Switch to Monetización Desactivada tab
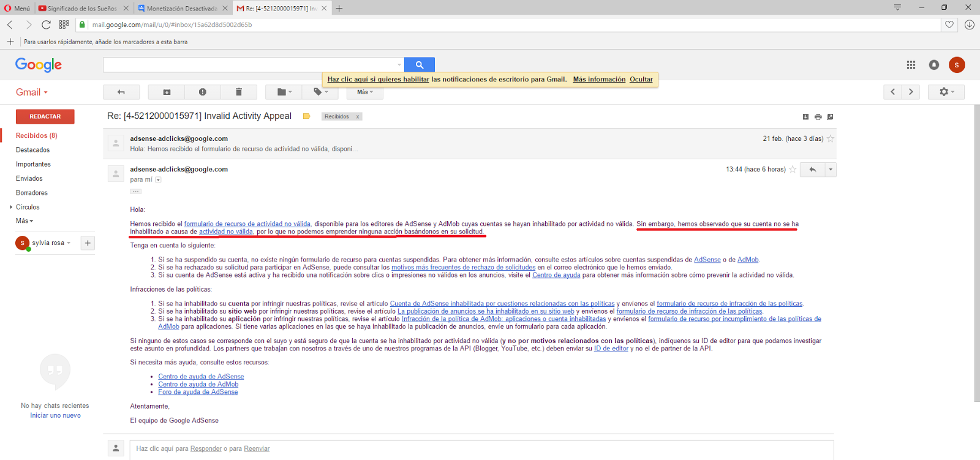The width and height of the screenshot is (980, 460). click(181, 8)
